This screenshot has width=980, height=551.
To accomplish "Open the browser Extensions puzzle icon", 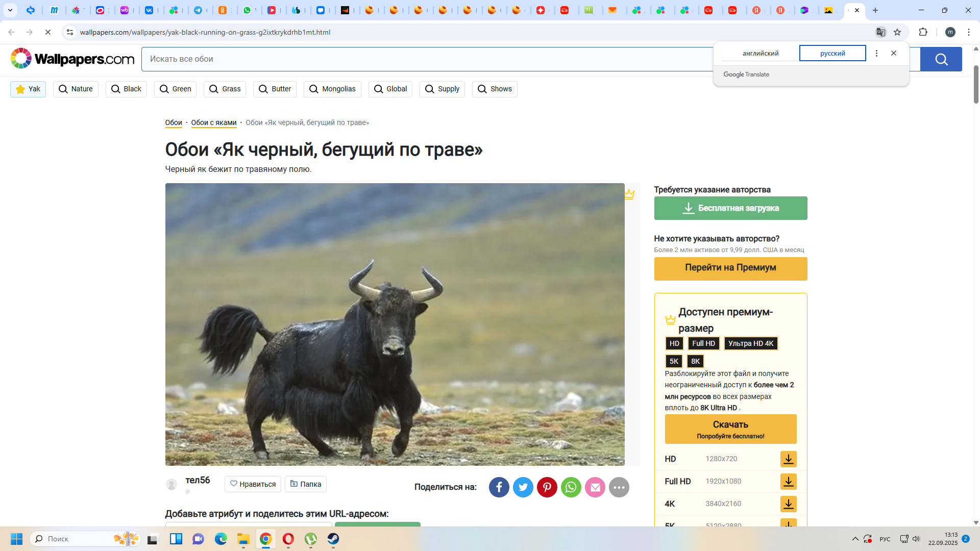I will click(923, 32).
